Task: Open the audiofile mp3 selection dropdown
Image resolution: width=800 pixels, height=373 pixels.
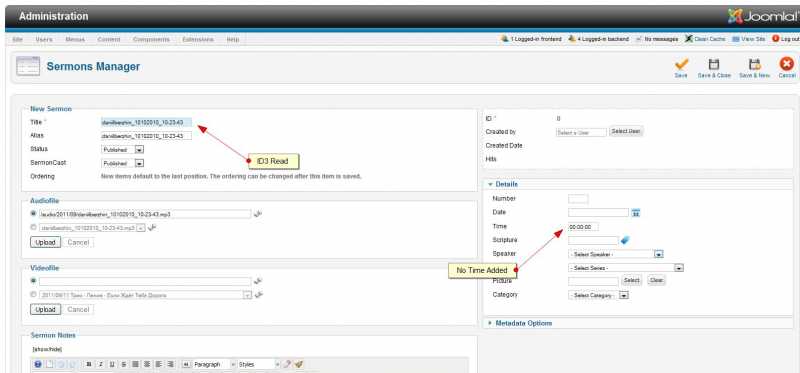Action: click(92, 228)
